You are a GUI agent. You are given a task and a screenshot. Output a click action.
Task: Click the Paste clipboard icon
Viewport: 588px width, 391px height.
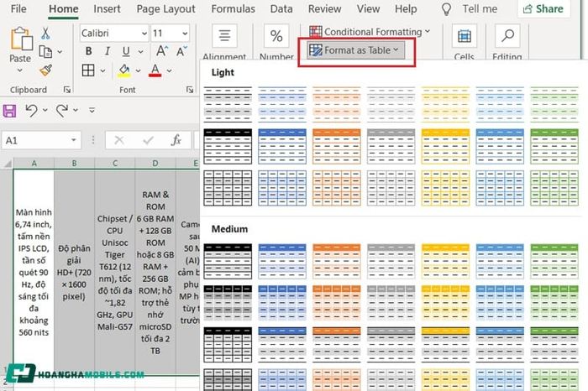21,39
